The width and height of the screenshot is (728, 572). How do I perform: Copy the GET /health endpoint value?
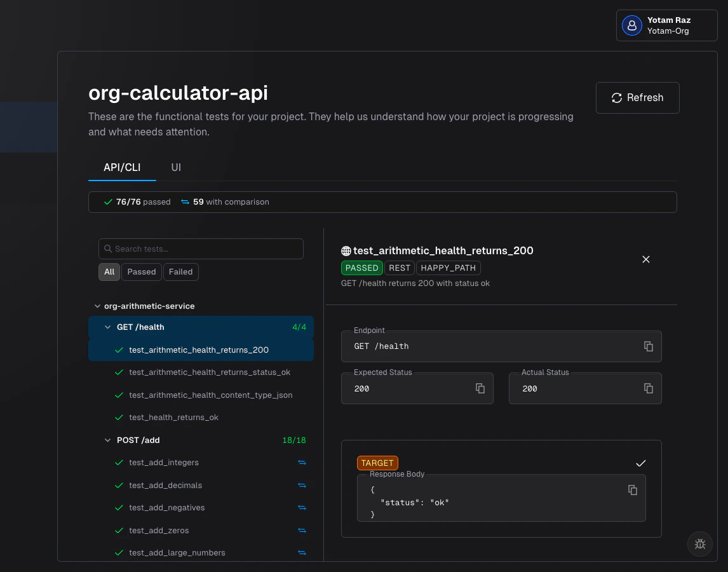click(648, 346)
